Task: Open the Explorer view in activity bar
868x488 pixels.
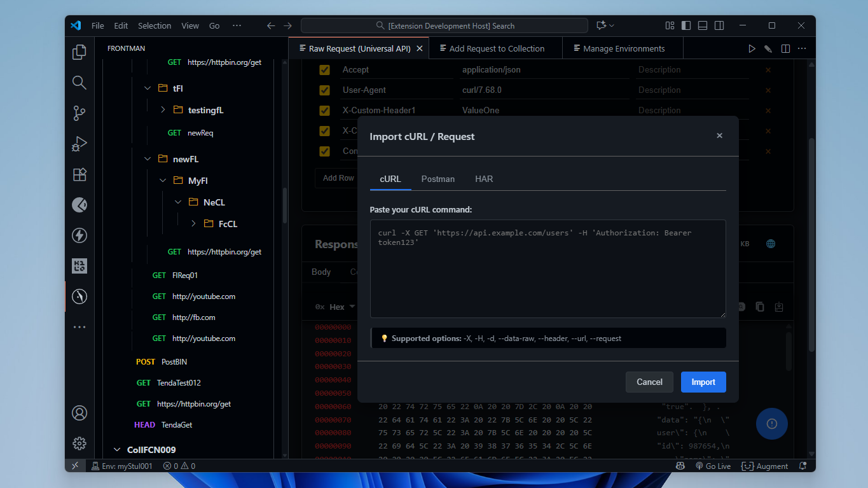Action: [79, 52]
